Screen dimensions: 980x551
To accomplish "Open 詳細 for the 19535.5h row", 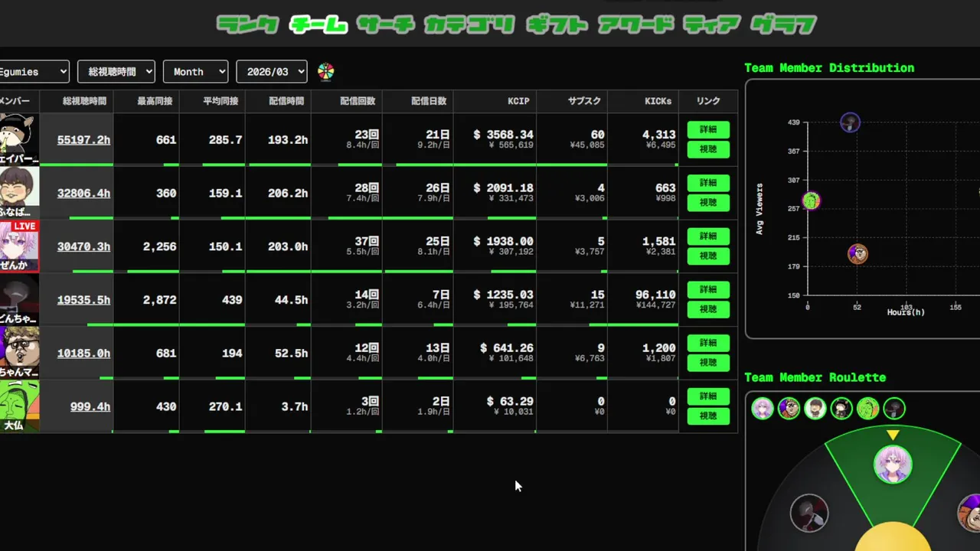I will [x=708, y=290].
